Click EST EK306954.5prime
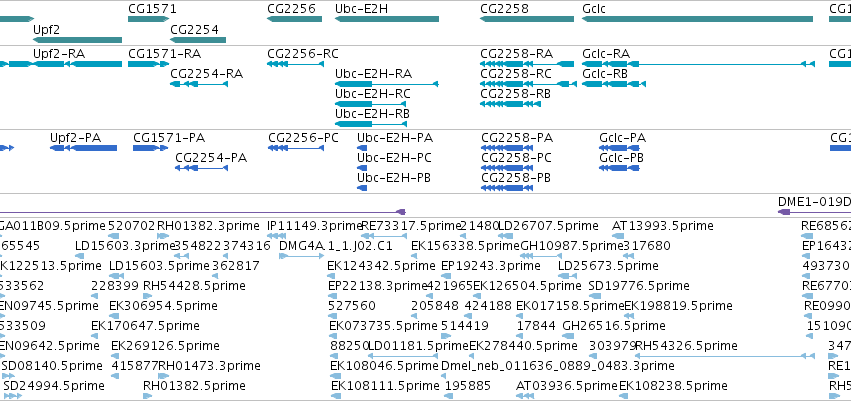 163,306
